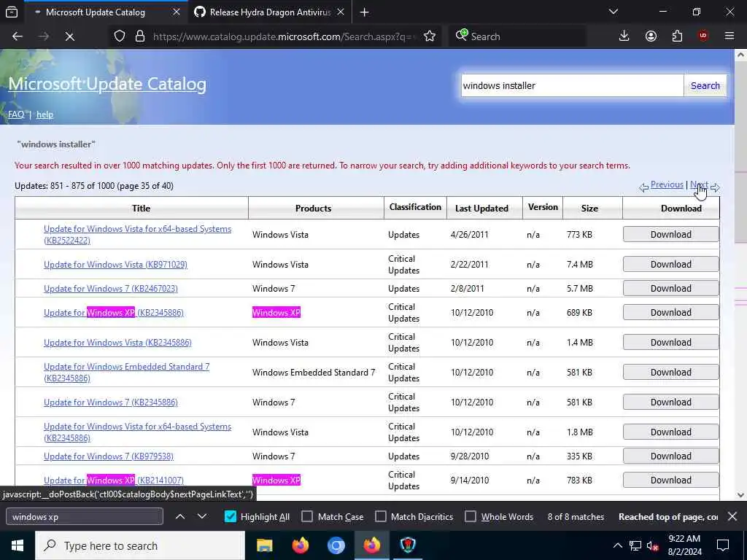Open Chromium browser on the taskbar
The image size is (747, 560).
click(x=336, y=545)
